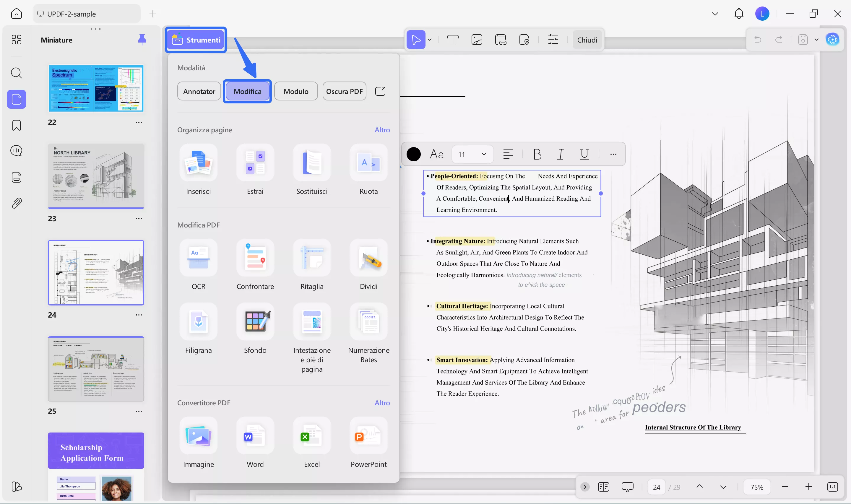Add a hyperlink with the Link tool
The width and height of the screenshot is (851, 504).
(x=501, y=39)
